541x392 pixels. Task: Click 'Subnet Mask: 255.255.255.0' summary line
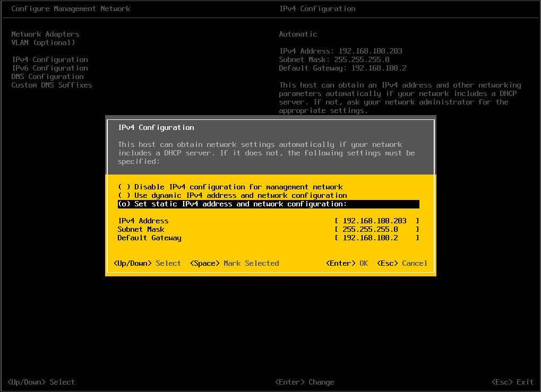[334, 59]
